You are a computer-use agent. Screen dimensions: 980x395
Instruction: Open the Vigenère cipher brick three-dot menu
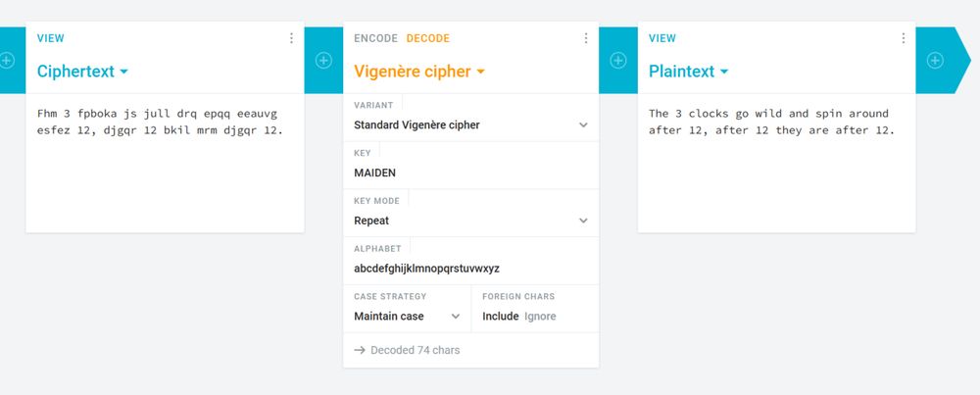[586, 38]
